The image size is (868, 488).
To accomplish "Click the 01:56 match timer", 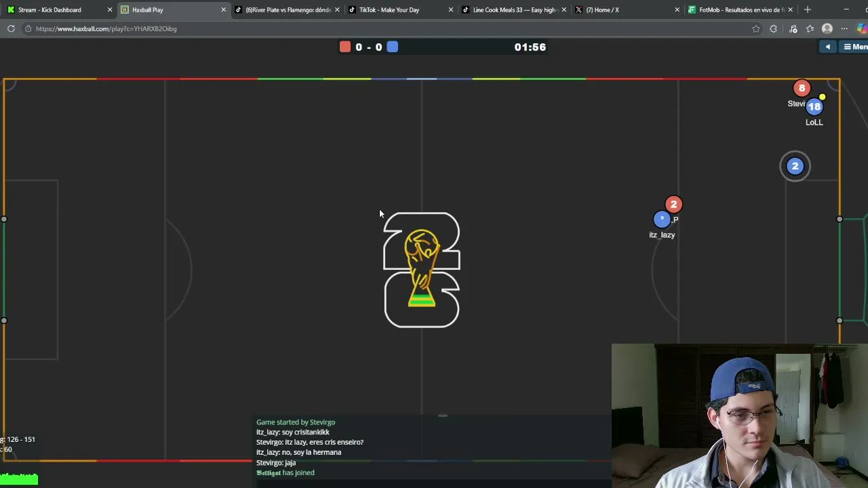I will point(530,47).
